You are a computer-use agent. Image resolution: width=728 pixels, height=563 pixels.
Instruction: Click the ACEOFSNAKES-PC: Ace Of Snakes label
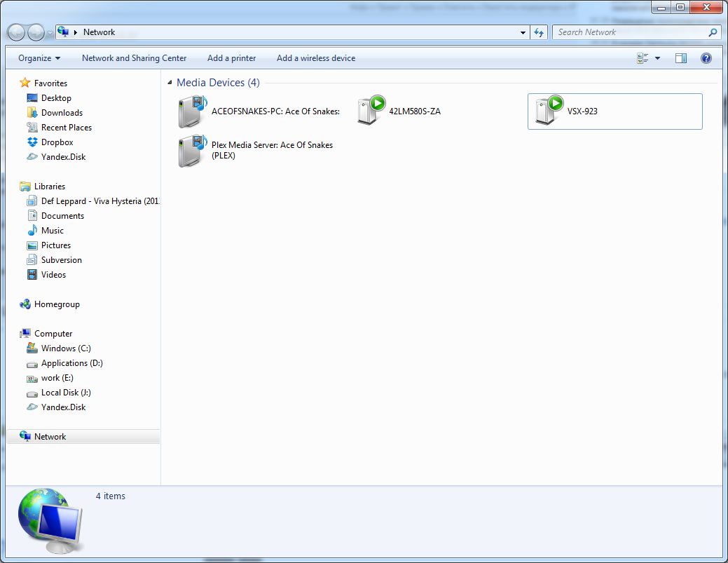coord(276,111)
